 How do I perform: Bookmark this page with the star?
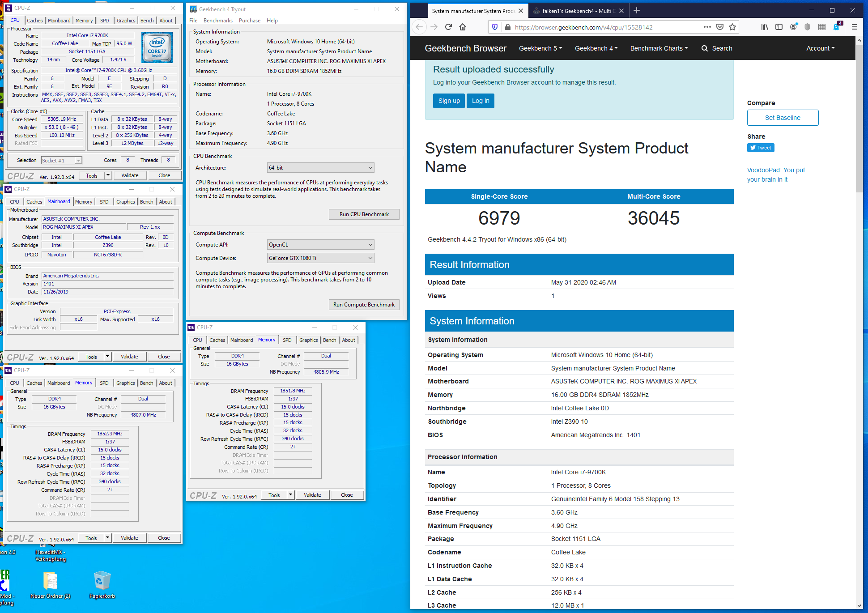(732, 27)
